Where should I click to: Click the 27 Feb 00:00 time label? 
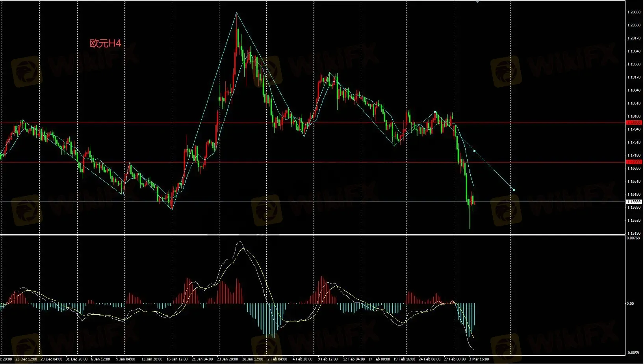(455, 359)
